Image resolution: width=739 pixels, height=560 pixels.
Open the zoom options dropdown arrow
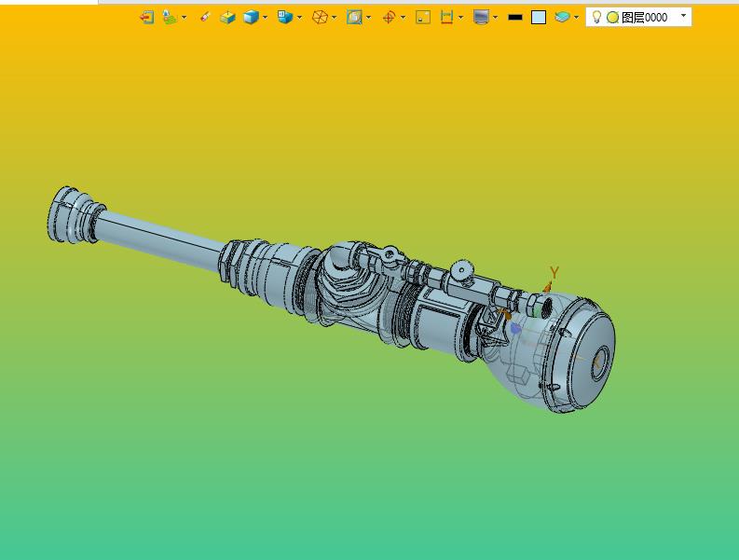click(x=368, y=18)
